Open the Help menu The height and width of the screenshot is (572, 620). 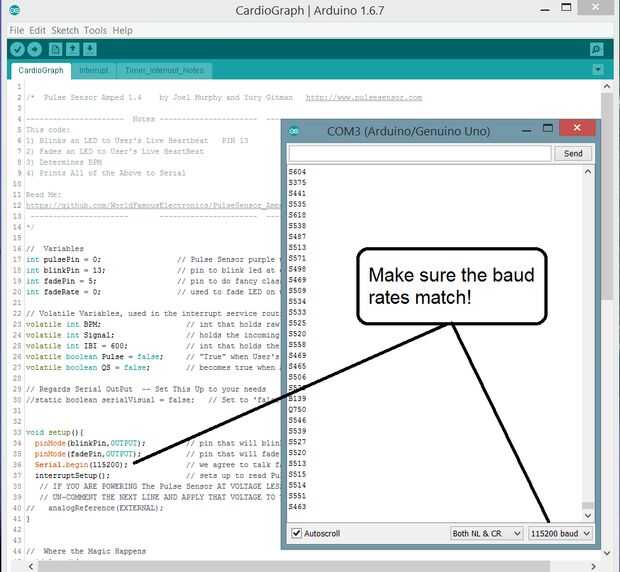[x=122, y=30]
